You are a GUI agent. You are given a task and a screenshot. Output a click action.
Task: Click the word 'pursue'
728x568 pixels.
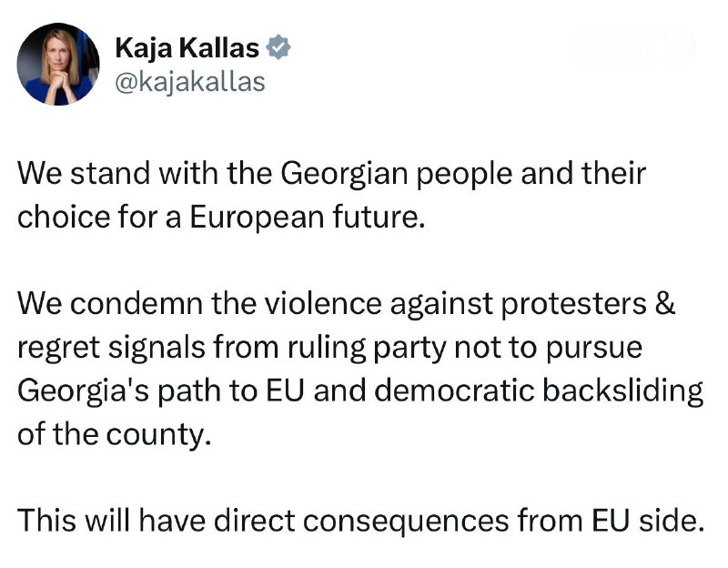[x=594, y=350]
